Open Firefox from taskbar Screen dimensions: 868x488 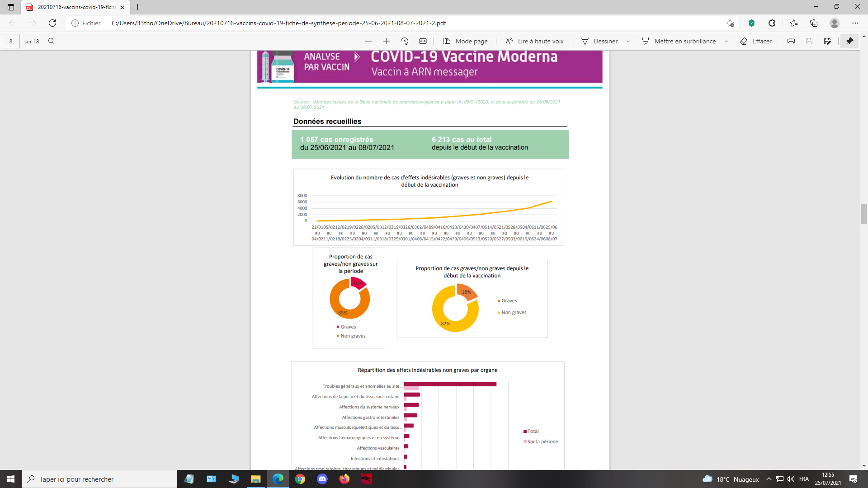click(x=344, y=479)
